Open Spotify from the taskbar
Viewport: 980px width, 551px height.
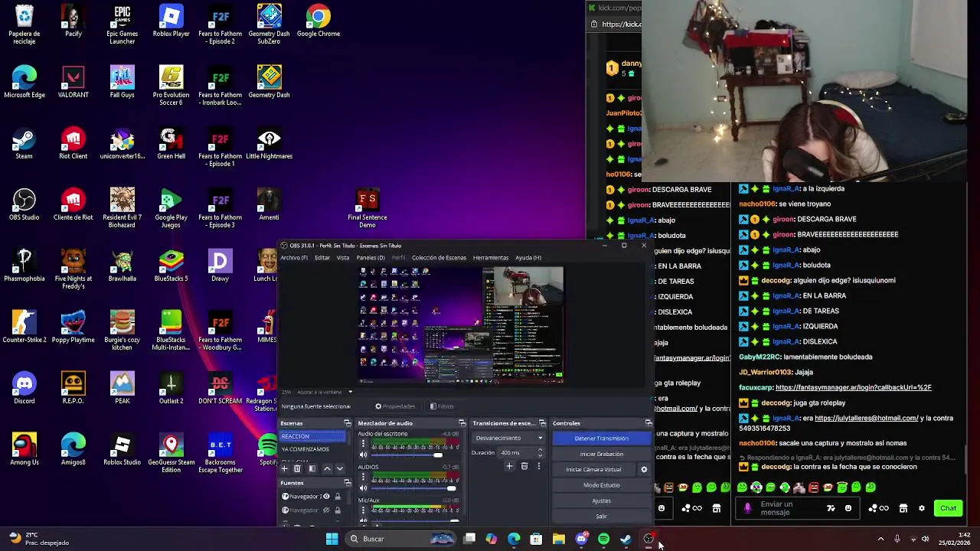pyautogui.click(x=603, y=539)
